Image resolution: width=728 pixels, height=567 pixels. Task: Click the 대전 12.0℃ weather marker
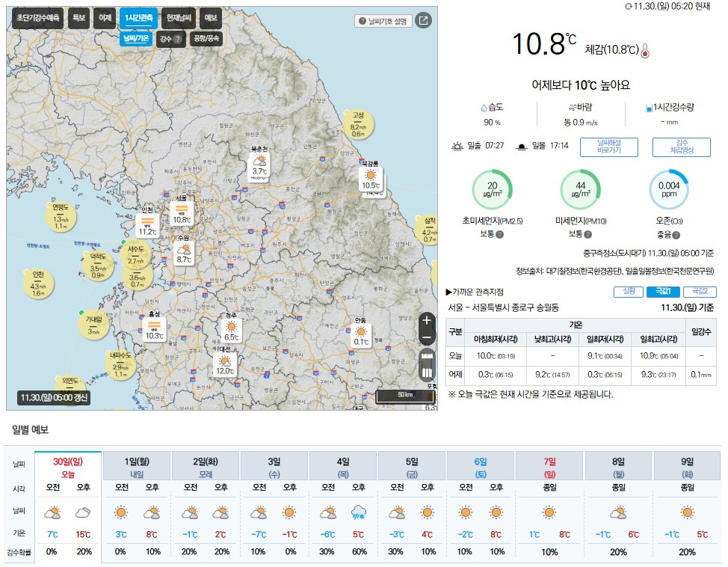225,364
